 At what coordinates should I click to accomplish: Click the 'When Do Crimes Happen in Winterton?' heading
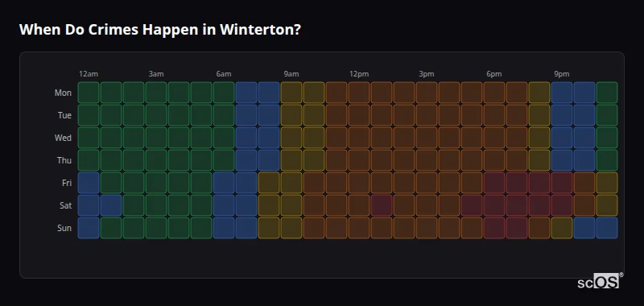point(160,30)
